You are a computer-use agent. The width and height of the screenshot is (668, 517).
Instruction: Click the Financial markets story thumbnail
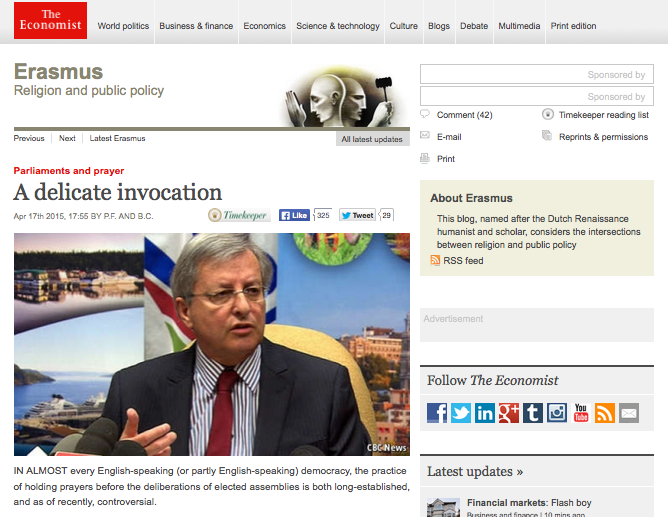(x=443, y=506)
